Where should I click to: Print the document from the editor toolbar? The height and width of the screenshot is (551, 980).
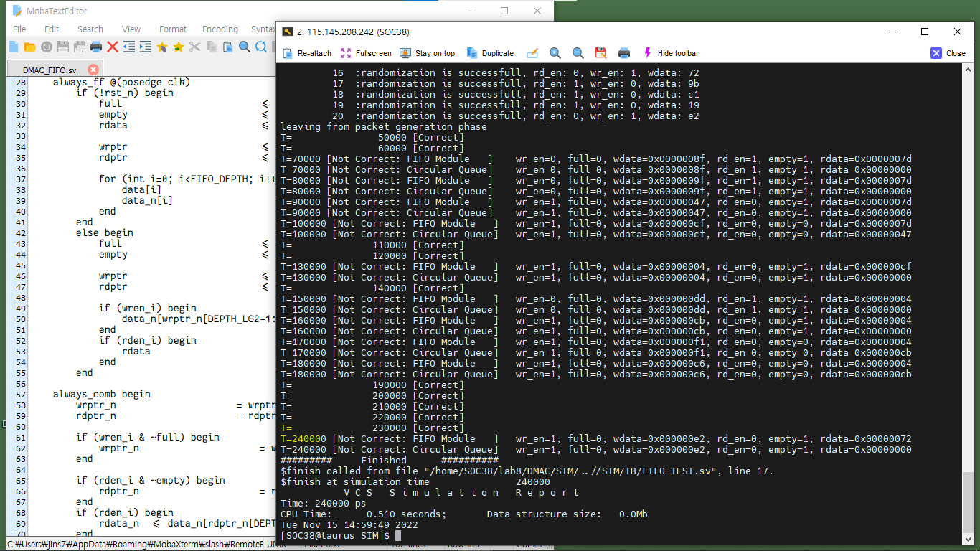[97, 46]
